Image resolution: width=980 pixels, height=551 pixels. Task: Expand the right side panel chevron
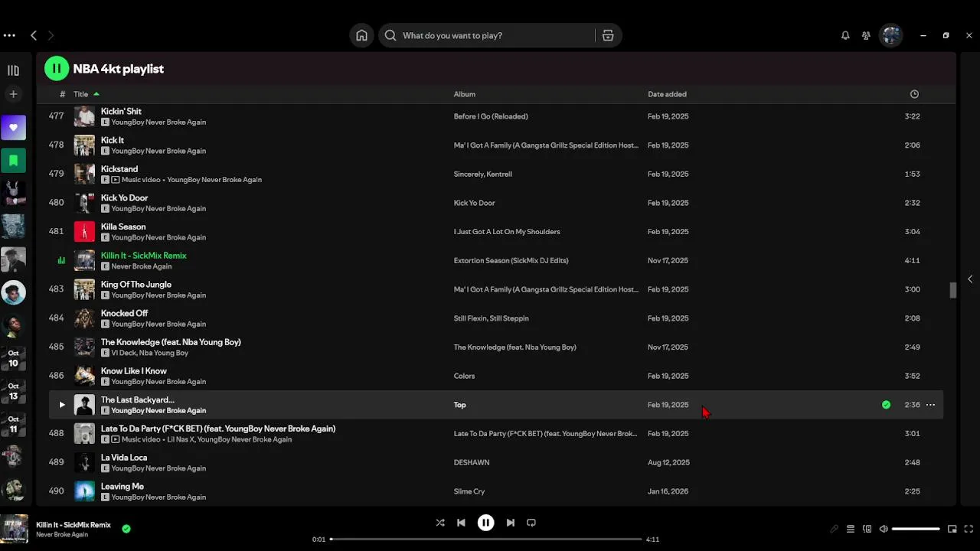(970, 279)
